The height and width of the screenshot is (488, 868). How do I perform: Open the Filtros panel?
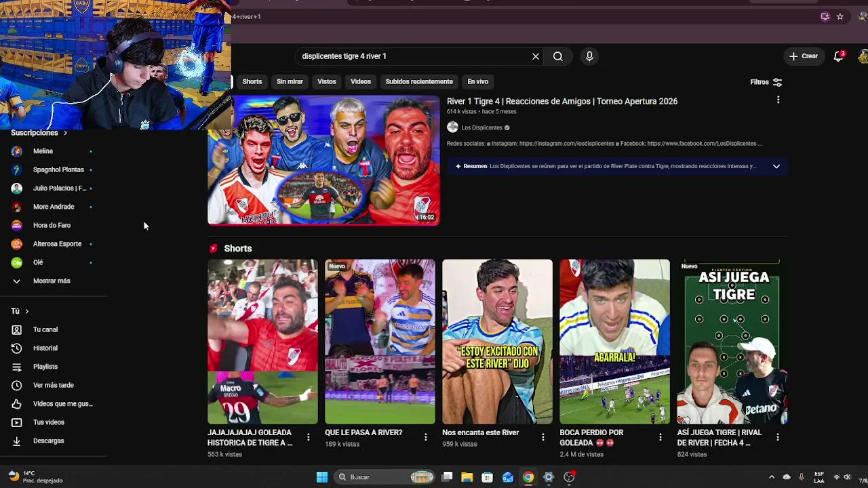pyautogui.click(x=766, y=82)
